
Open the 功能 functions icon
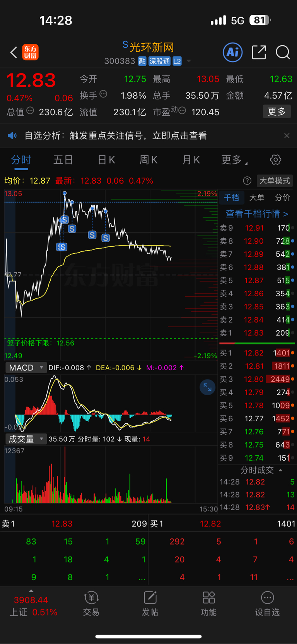(209, 604)
